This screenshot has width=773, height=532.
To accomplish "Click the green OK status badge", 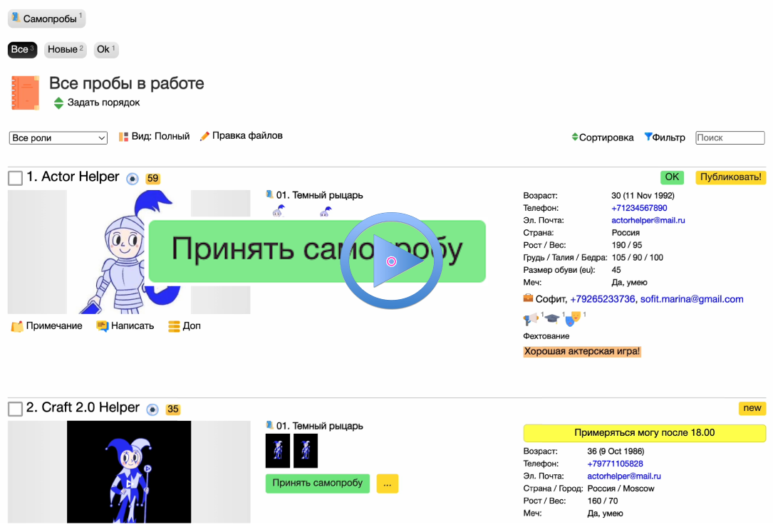I will pyautogui.click(x=672, y=177).
